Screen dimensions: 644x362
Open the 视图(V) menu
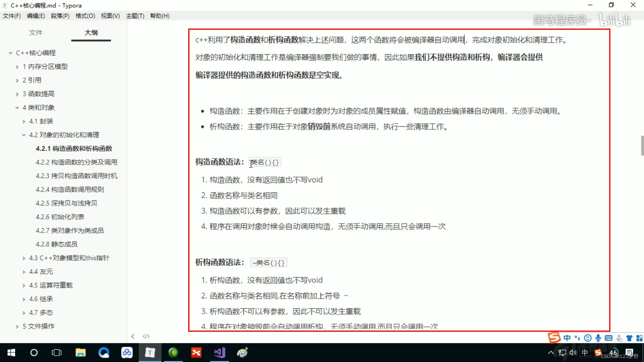110,16
